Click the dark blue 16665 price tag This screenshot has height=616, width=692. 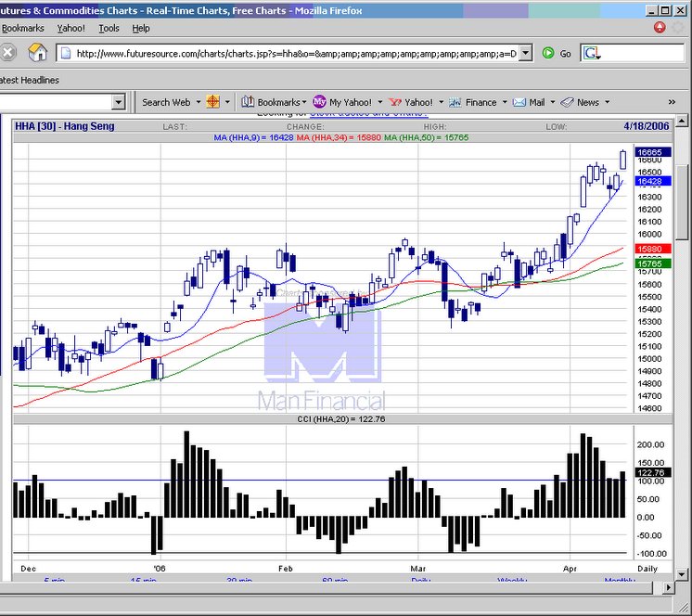(653, 152)
